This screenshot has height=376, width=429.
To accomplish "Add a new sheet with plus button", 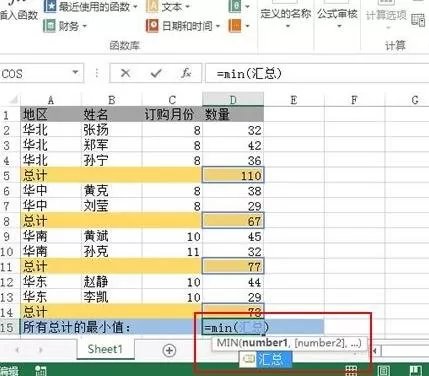I will click(169, 350).
